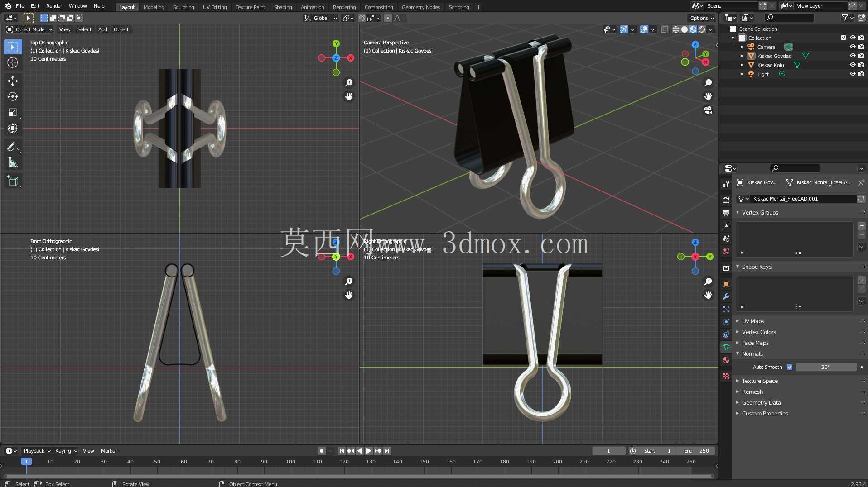Open Marker menu in timeline
The width and height of the screenshot is (868, 487).
[x=109, y=451]
